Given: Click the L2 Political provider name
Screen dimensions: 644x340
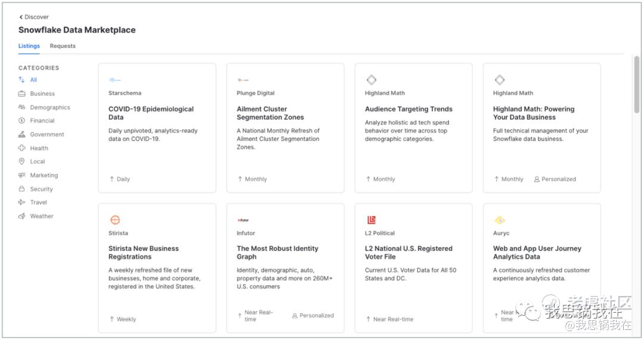Looking at the screenshot, I should click(x=380, y=233).
